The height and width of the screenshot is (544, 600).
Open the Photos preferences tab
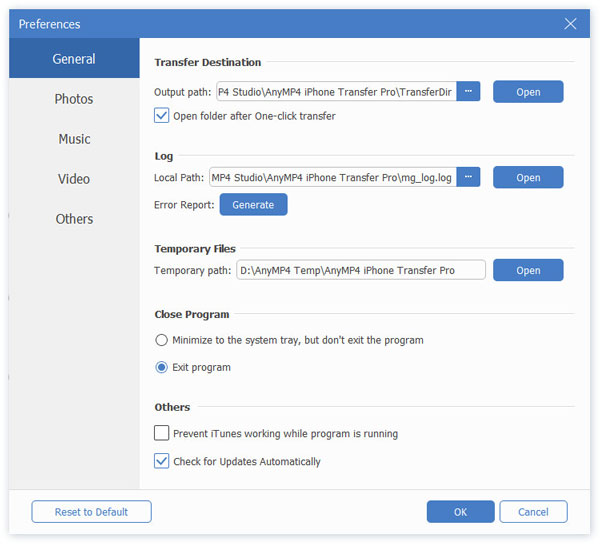(x=74, y=99)
